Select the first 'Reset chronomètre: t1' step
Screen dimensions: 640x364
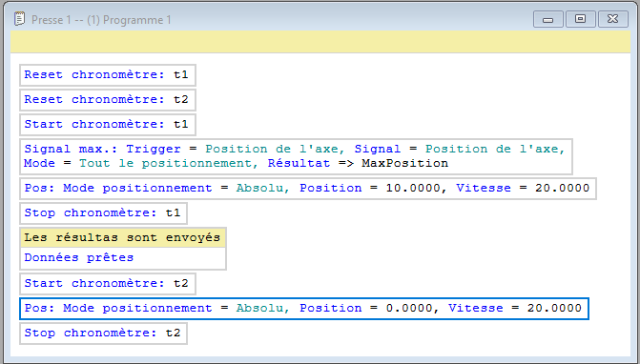tap(108, 75)
